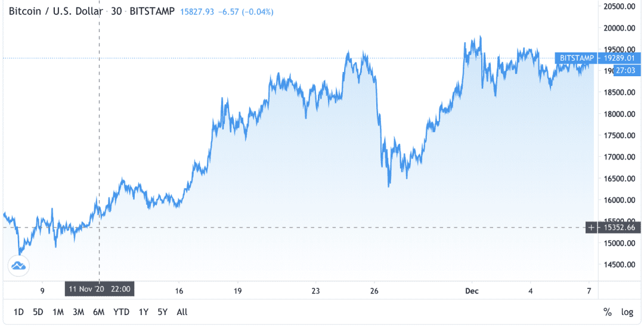This screenshot has width=644, height=327.
Task: Click the TradingView cloud logo icon
Action: [x=18, y=266]
